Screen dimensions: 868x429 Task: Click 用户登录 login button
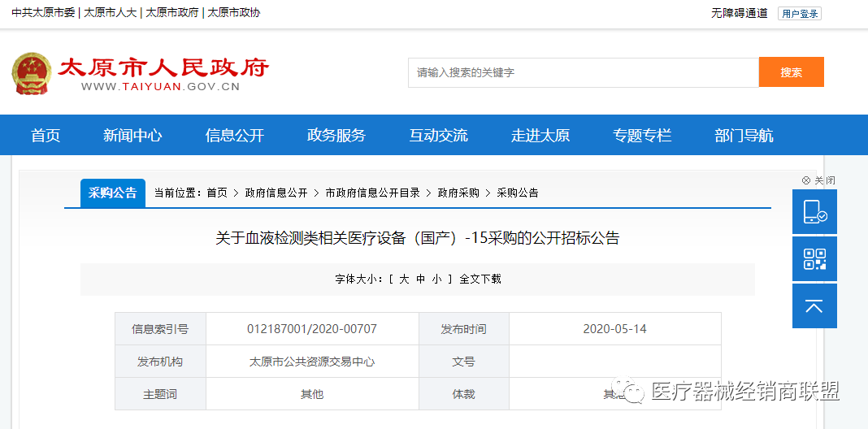[x=800, y=14]
